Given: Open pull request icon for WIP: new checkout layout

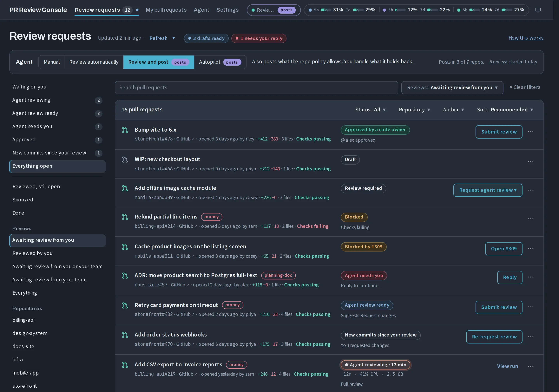Looking at the screenshot, I should point(125,160).
